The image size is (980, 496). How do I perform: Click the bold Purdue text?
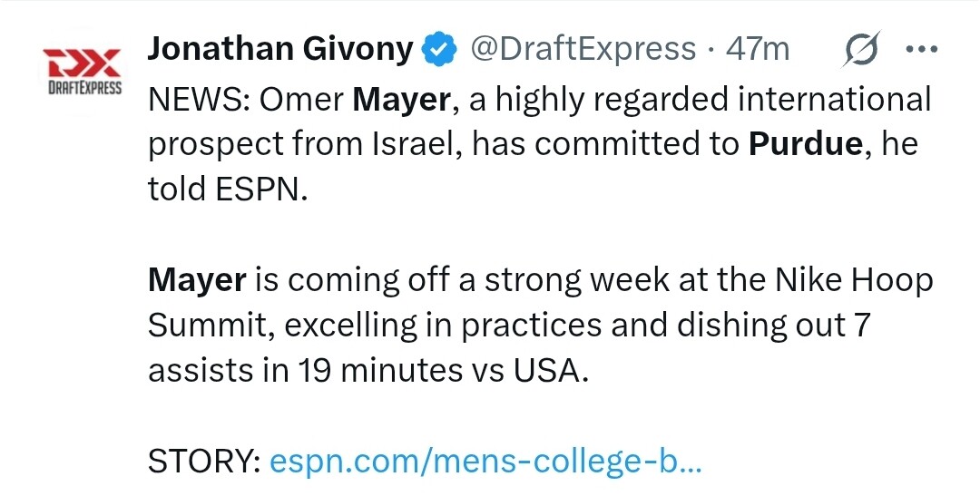point(806,145)
